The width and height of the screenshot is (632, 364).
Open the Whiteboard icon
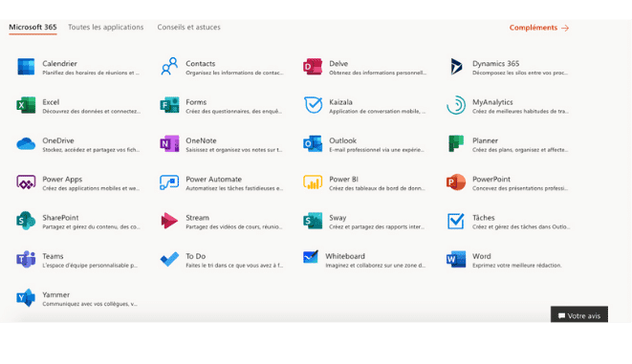pos(311,257)
